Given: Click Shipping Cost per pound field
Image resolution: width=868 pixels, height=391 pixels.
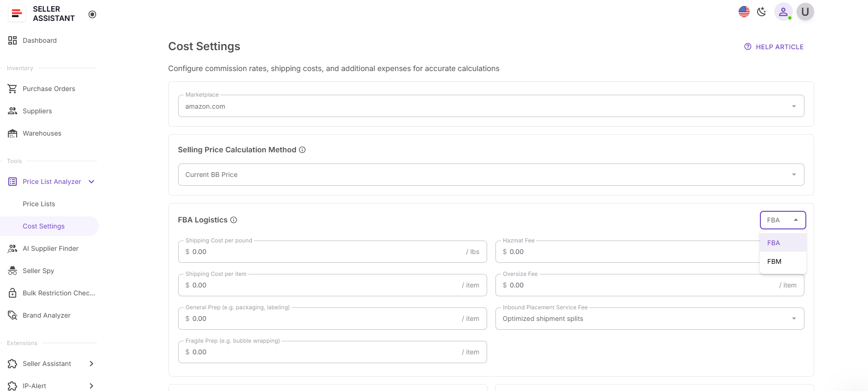Looking at the screenshot, I should tap(332, 252).
